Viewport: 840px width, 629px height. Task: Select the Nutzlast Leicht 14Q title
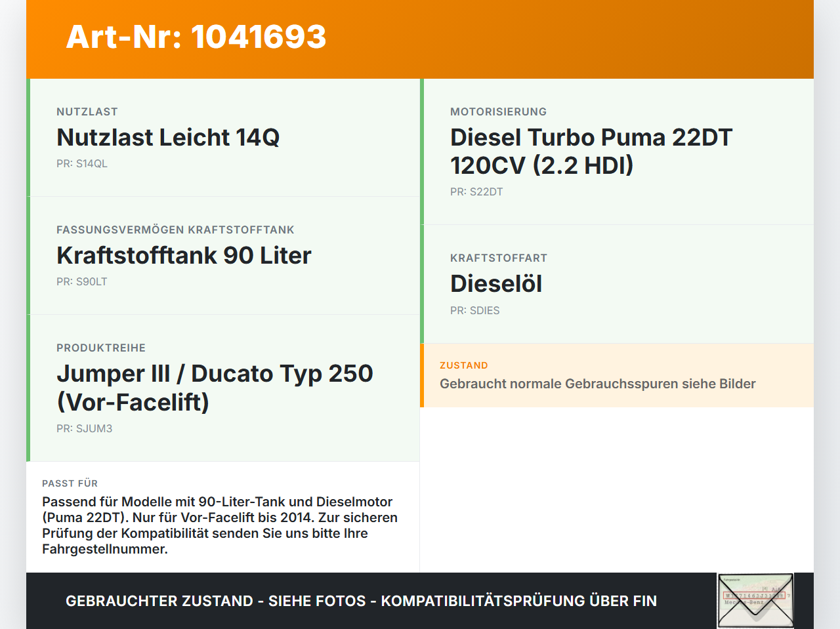click(168, 137)
